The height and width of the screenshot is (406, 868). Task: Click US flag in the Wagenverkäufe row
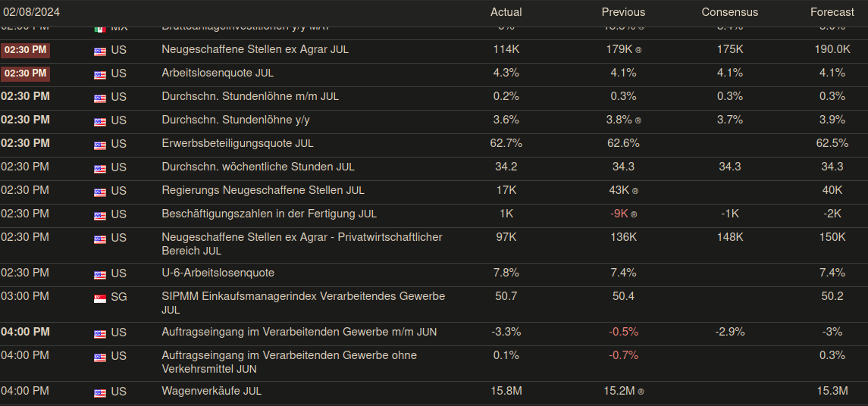coord(99,392)
